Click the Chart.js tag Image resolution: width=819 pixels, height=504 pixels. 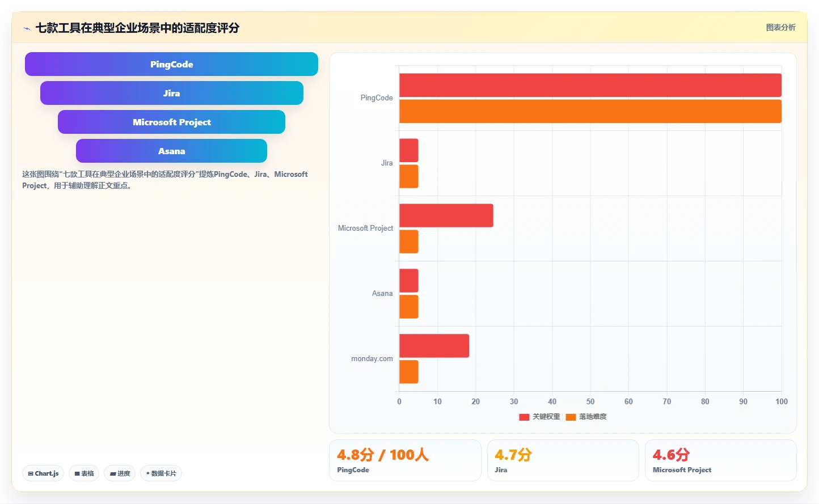click(43, 473)
